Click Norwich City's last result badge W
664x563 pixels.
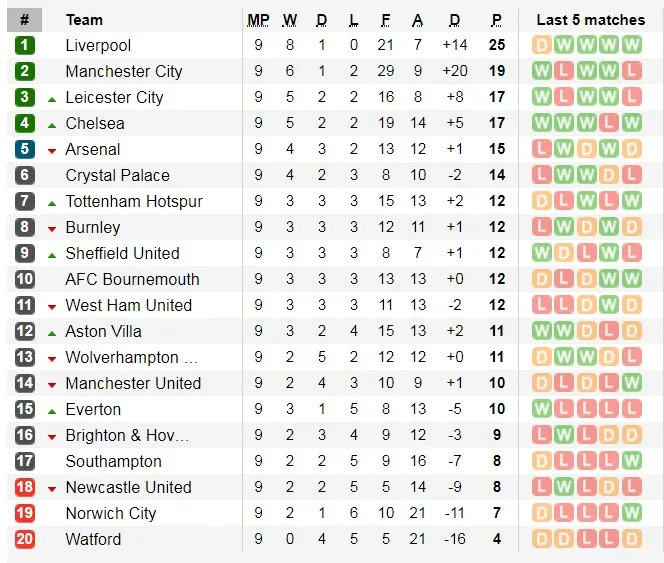pyautogui.click(x=631, y=513)
